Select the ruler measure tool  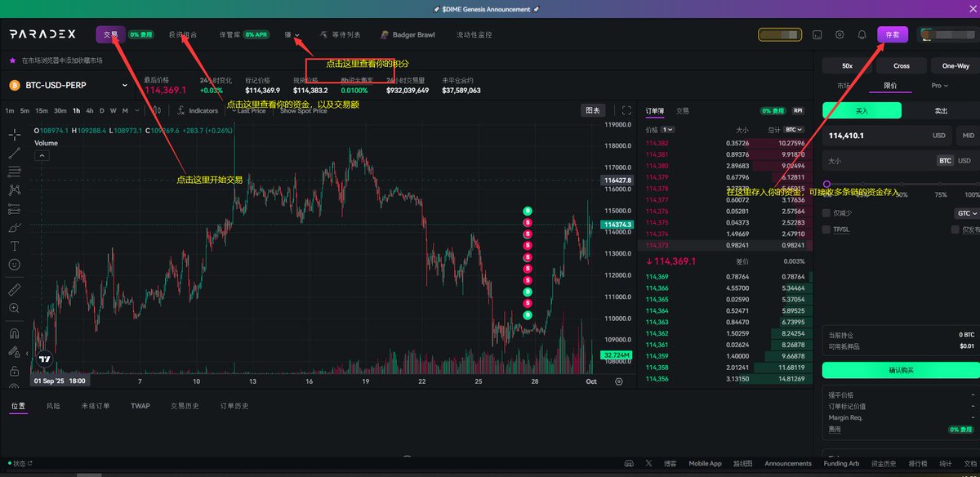pos(14,289)
